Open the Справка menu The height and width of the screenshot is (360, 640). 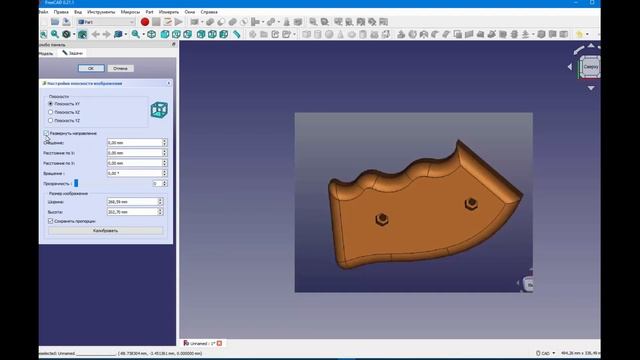click(x=209, y=12)
